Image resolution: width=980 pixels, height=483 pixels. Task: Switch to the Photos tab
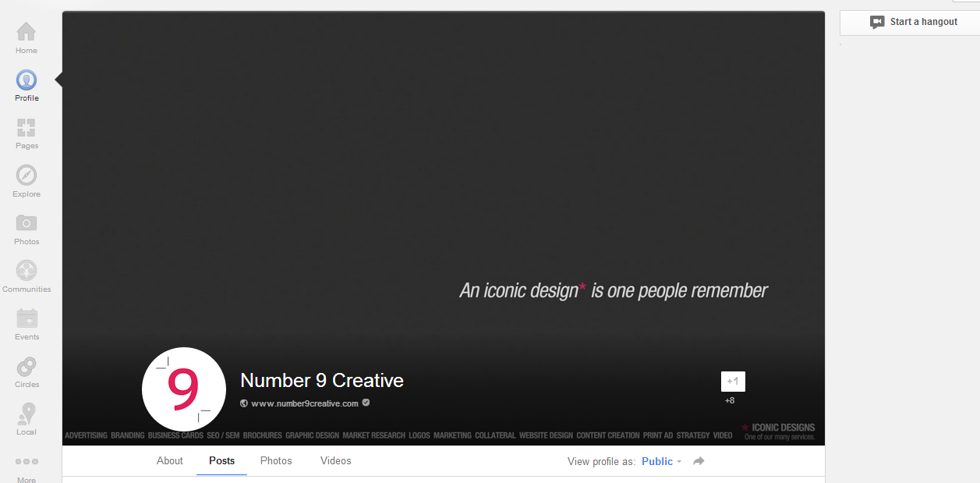click(x=276, y=461)
